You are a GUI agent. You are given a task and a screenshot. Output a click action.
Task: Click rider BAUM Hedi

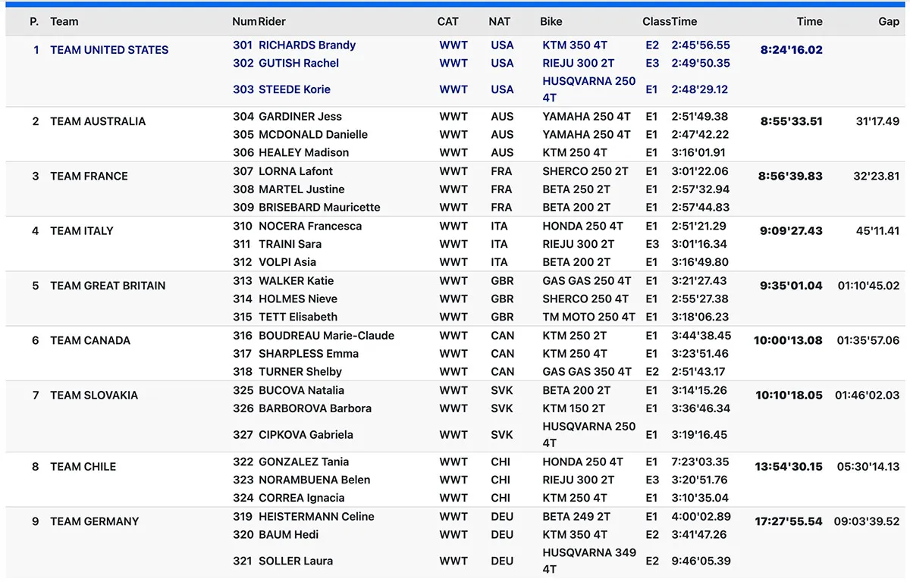(288, 535)
